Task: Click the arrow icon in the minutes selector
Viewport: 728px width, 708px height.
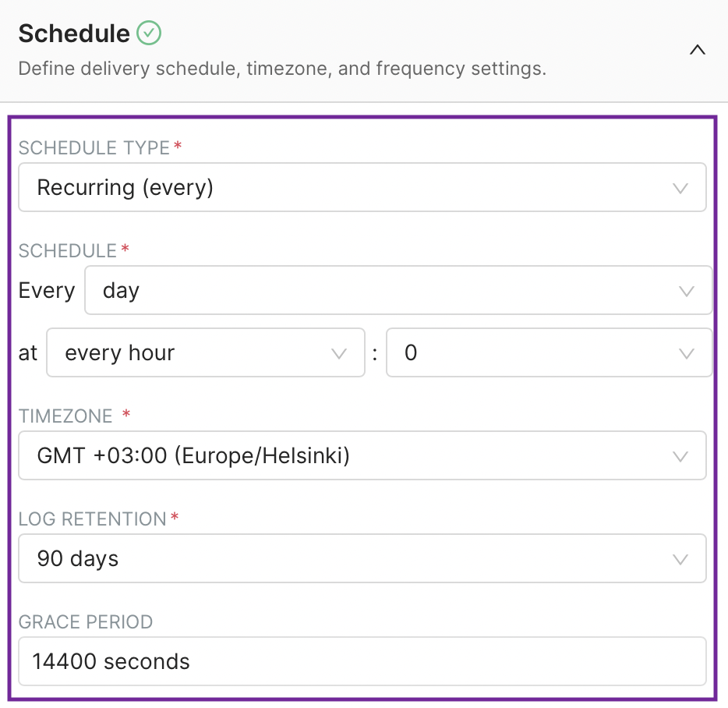Action: pos(687,353)
